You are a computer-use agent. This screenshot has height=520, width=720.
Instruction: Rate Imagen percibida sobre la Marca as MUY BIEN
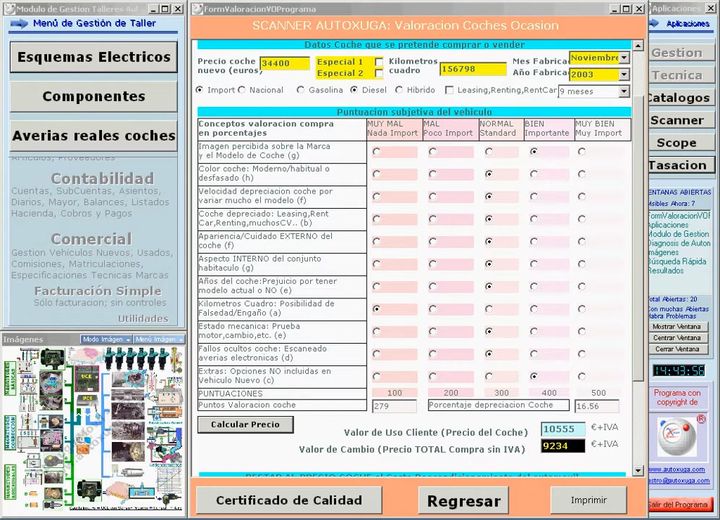point(582,151)
